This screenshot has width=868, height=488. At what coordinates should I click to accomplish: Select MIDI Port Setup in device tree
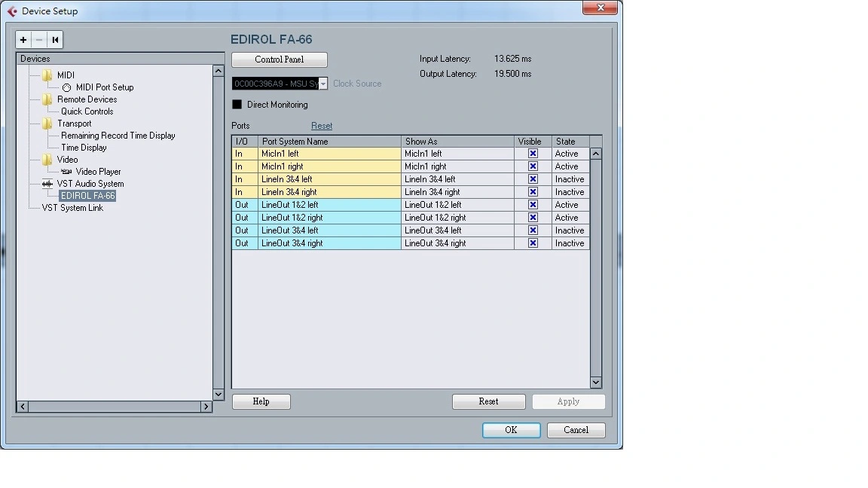point(105,87)
